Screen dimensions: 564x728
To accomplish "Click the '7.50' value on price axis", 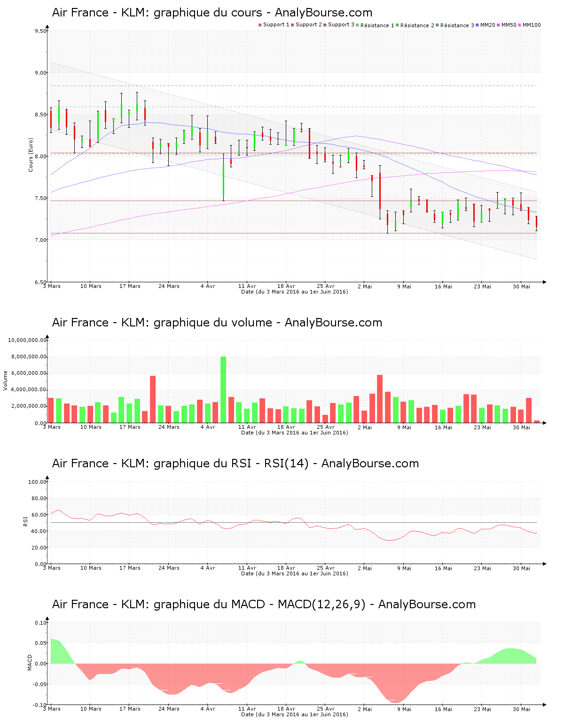I will [40, 199].
